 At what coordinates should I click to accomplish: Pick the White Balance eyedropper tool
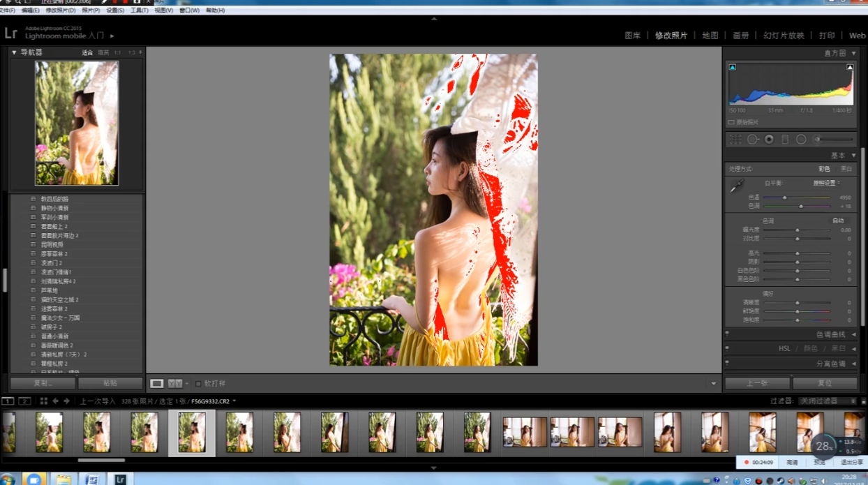pyautogui.click(x=737, y=186)
